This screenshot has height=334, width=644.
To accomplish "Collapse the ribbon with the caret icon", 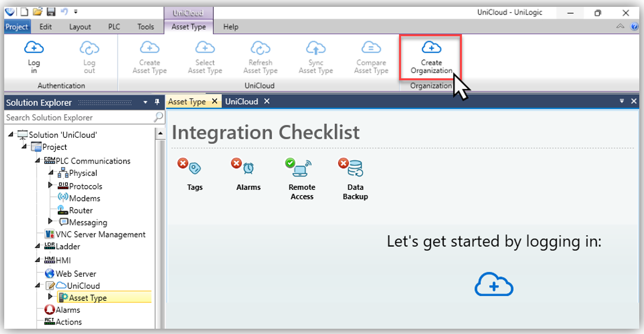I will (x=620, y=27).
